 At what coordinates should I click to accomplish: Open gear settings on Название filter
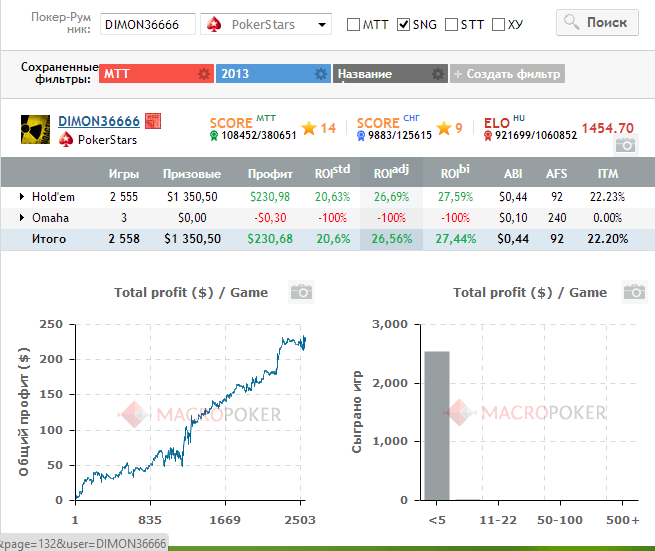(x=438, y=74)
